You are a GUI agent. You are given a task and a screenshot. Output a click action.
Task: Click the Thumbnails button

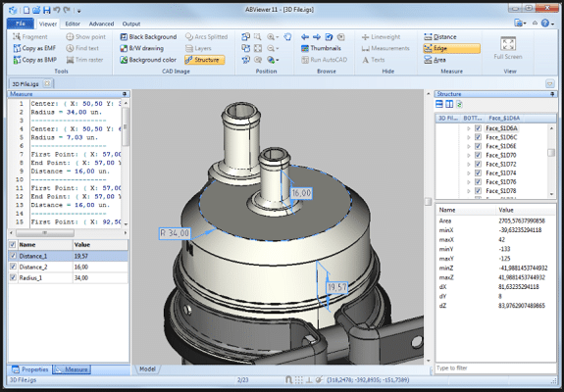321,48
